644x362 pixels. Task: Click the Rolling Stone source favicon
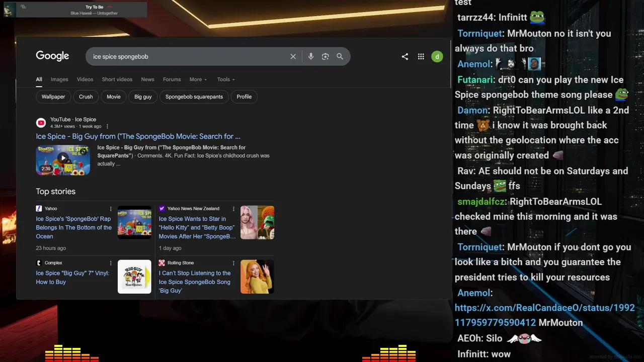pyautogui.click(x=162, y=262)
